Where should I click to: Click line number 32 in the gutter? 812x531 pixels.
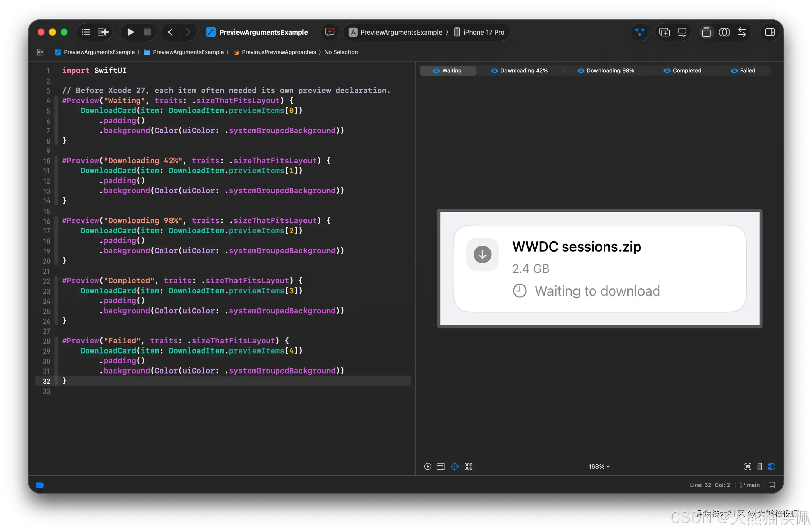46,381
